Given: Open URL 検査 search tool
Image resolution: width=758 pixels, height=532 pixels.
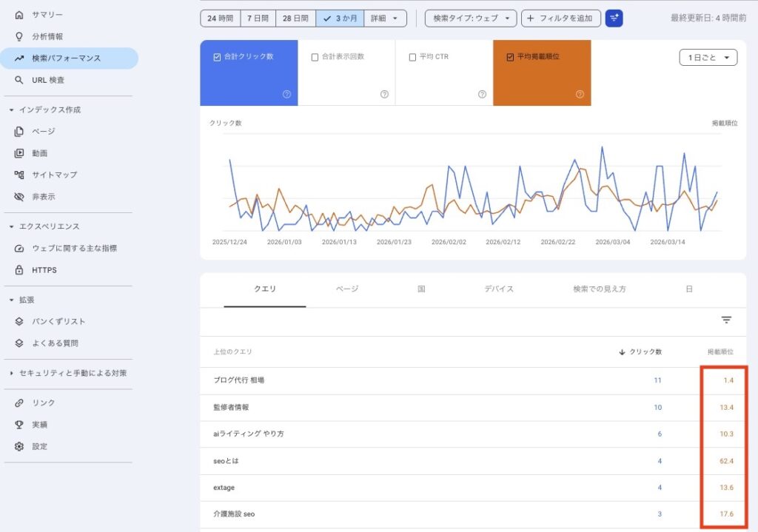Looking at the screenshot, I should (47, 80).
